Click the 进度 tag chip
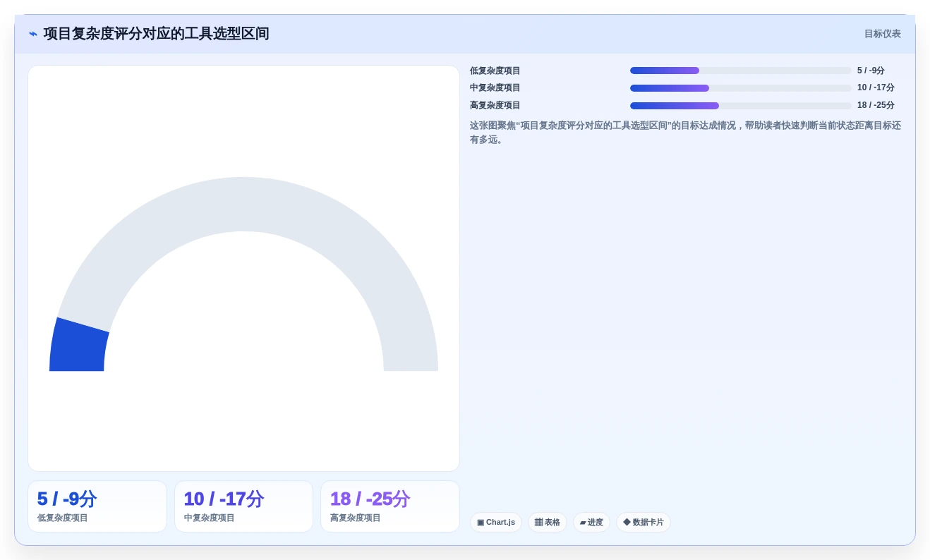 tap(591, 523)
